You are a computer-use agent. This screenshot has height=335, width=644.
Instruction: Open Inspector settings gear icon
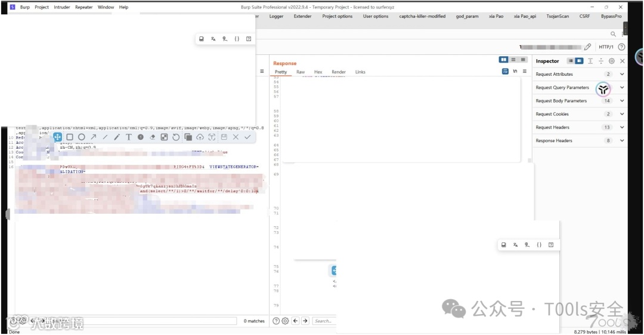[x=612, y=61]
